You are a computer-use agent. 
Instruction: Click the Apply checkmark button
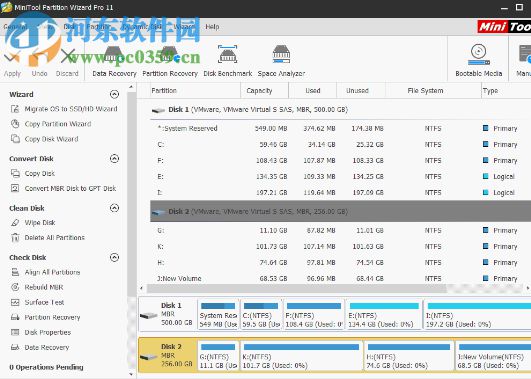pyautogui.click(x=12, y=63)
